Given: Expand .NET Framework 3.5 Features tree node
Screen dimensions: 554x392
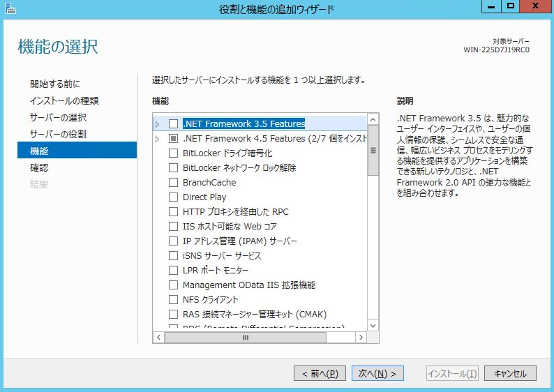Looking at the screenshot, I should (158, 124).
